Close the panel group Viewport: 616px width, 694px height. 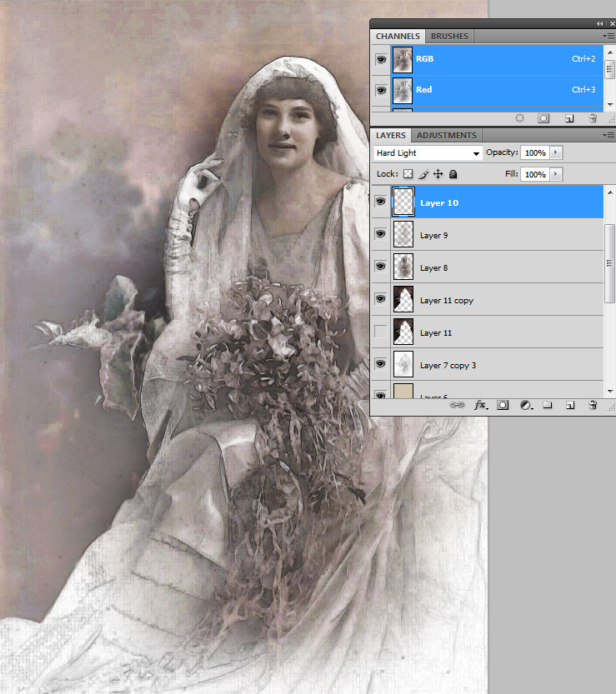(612, 23)
